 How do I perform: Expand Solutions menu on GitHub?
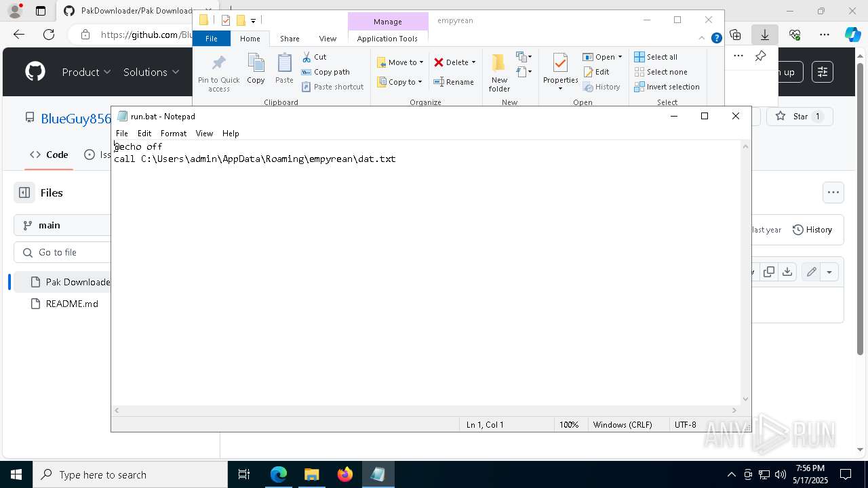pyautogui.click(x=151, y=72)
